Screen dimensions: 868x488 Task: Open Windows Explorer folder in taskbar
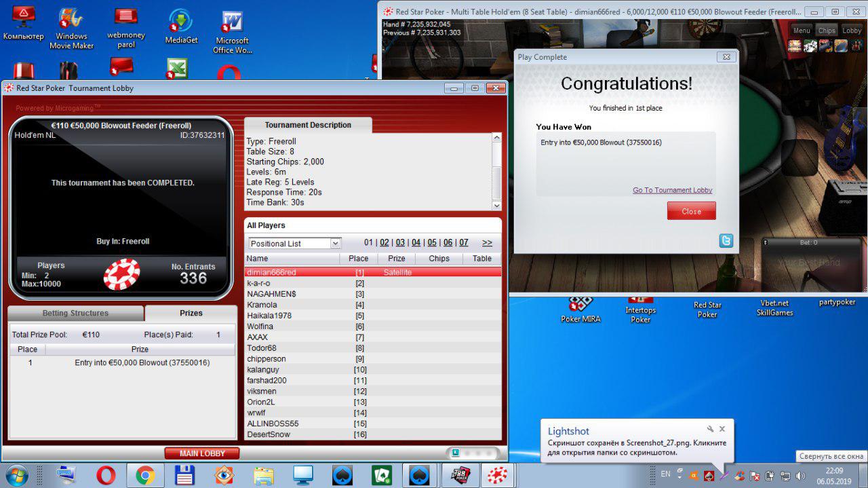264,475
